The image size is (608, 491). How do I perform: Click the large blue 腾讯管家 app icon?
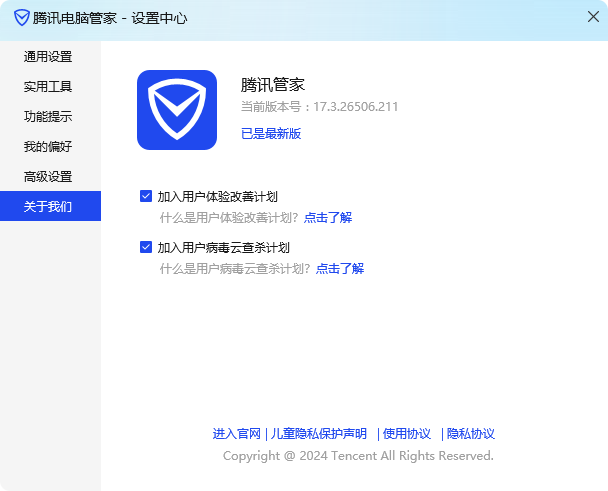(177, 110)
